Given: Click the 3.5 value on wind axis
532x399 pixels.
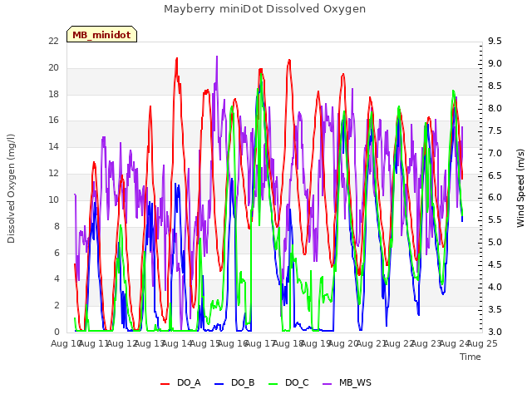Looking at the screenshot, I should click(x=495, y=310).
